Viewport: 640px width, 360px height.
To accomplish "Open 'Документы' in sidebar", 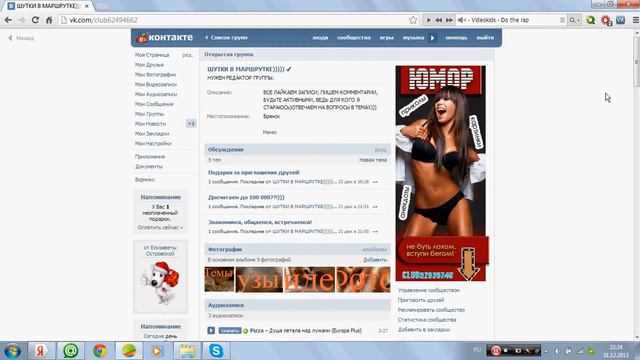I will point(149,166).
